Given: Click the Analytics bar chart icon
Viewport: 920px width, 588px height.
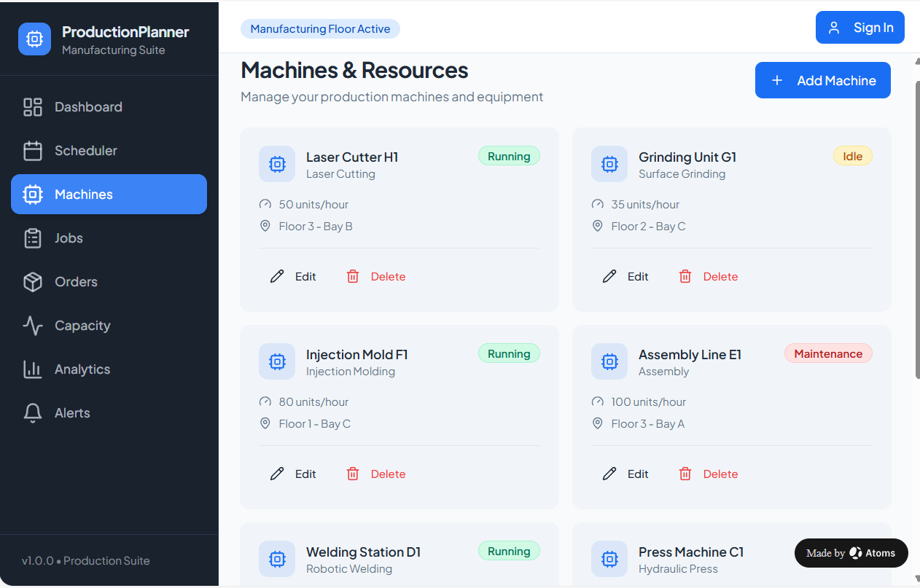Looking at the screenshot, I should point(33,369).
